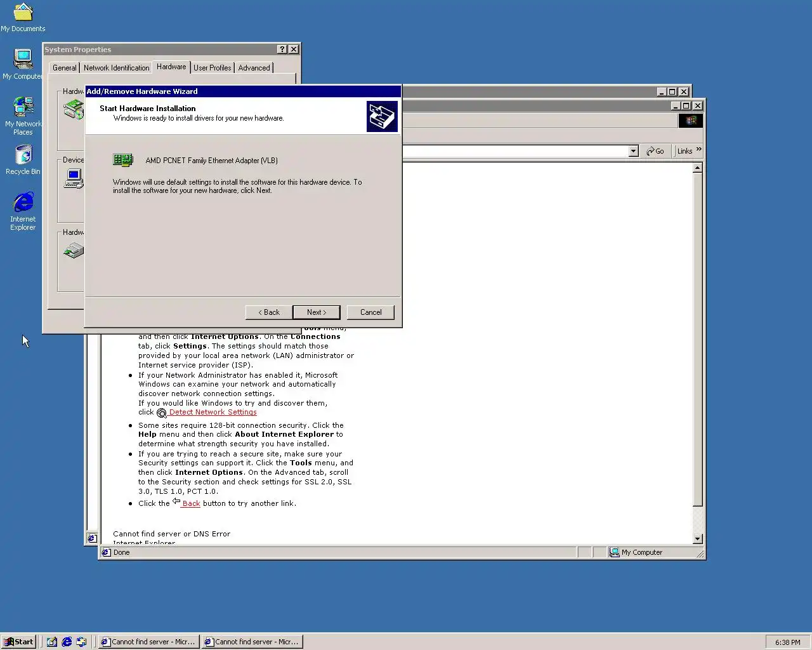Switch to first Cannot find server taskbar button
Viewport: 812px width, 650px height.
tap(148, 642)
